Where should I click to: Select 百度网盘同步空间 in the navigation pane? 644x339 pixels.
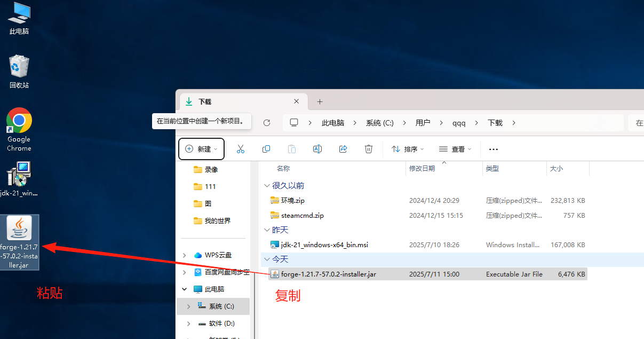point(221,272)
